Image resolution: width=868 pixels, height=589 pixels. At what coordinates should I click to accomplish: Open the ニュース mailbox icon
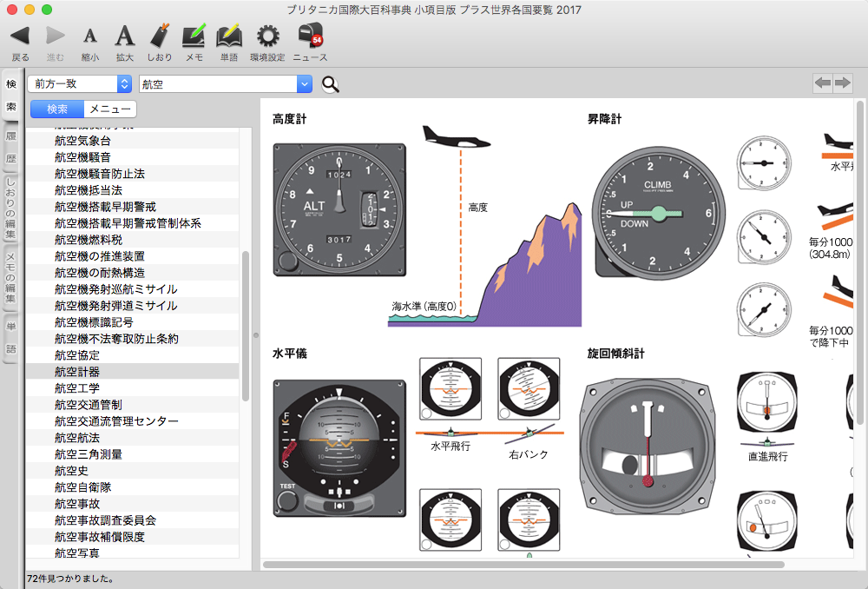[x=310, y=36]
